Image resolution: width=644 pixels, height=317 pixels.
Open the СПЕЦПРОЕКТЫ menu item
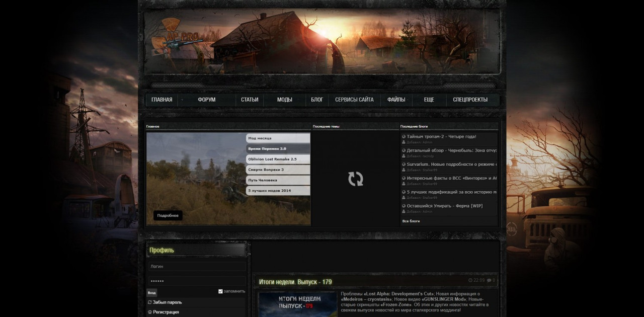coord(470,100)
